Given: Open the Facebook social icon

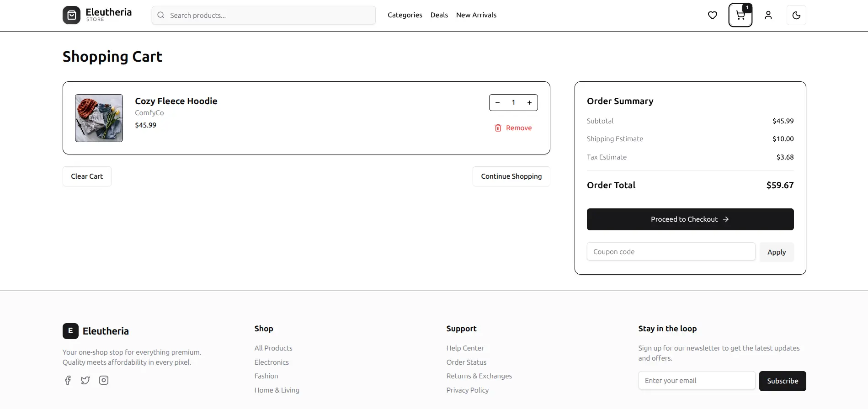Looking at the screenshot, I should (x=68, y=380).
